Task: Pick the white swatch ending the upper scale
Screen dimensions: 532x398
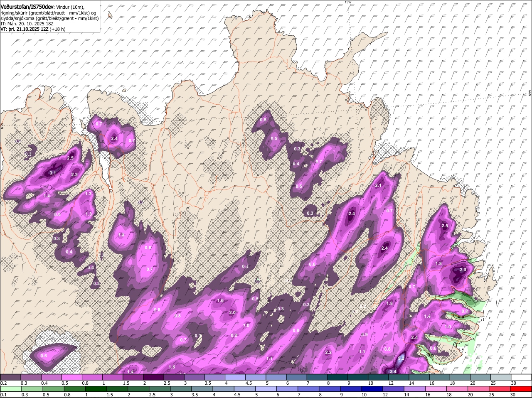Action: point(522,377)
